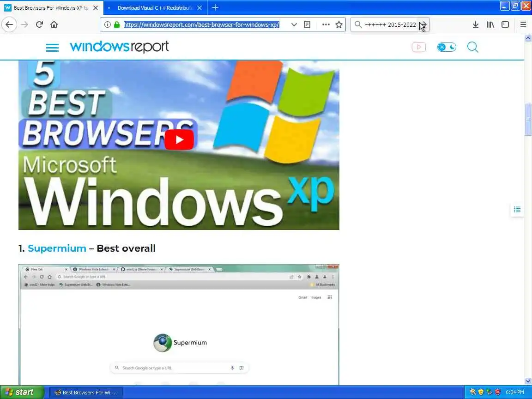This screenshot has width=532, height=399.
Task: Click the vertical scrollbar thumb
Action: tap(528, 119)
